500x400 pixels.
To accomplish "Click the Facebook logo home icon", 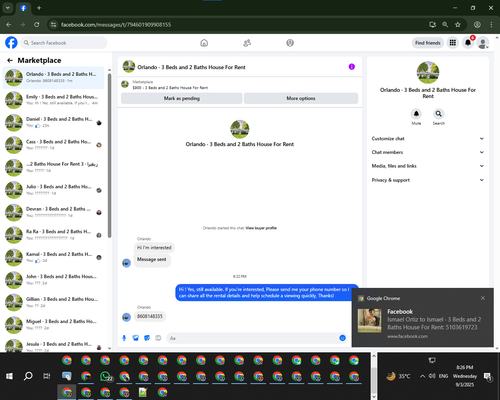I will (11, 43).
